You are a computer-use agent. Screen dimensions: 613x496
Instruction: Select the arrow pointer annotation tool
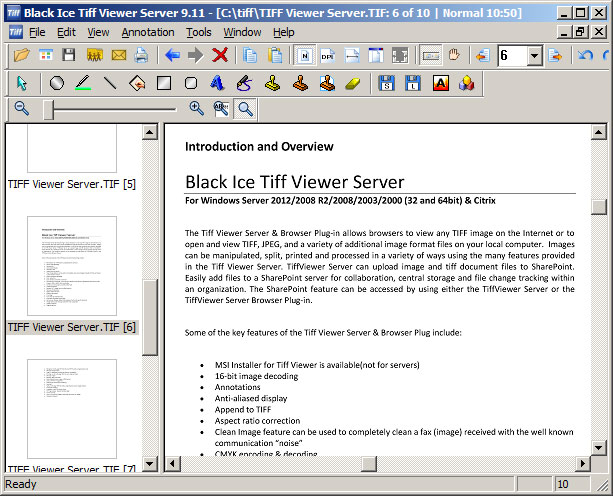(22, 83)
